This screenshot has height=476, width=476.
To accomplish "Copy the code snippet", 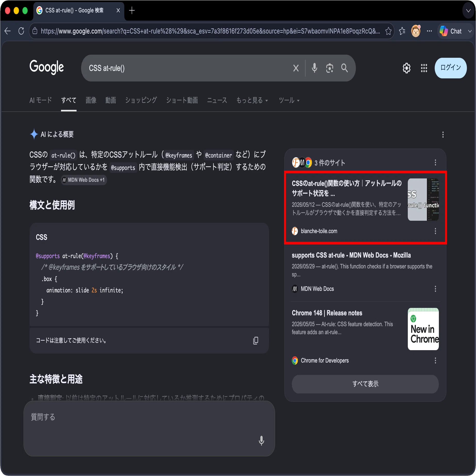I will tap(256, 341).
